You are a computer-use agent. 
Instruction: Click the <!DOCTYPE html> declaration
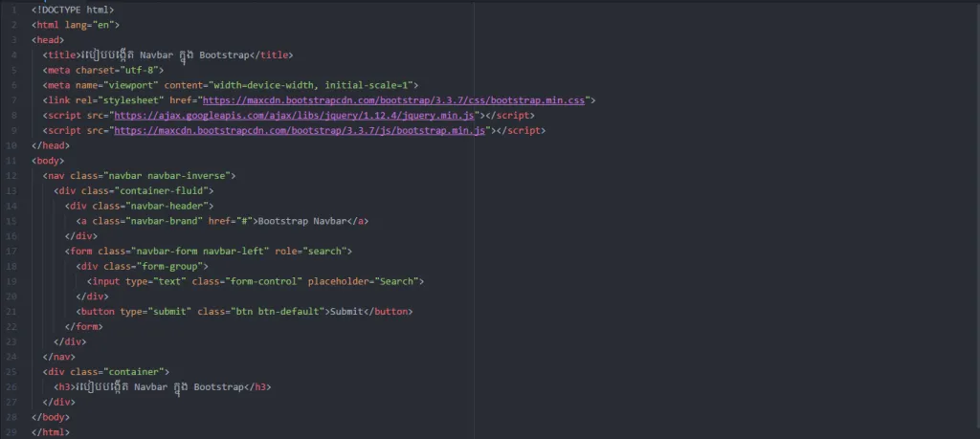pos(73,10)
